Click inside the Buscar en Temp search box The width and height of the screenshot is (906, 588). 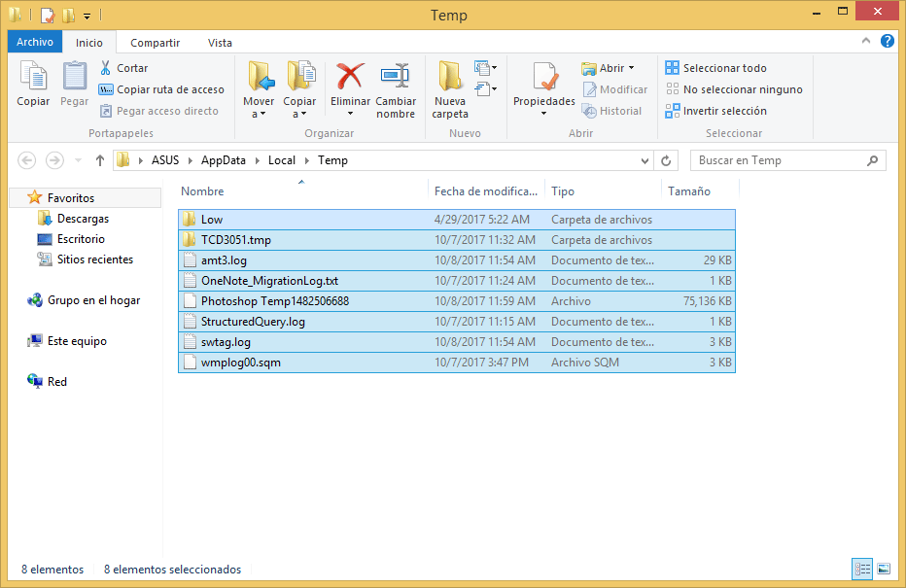click(787, 159)
